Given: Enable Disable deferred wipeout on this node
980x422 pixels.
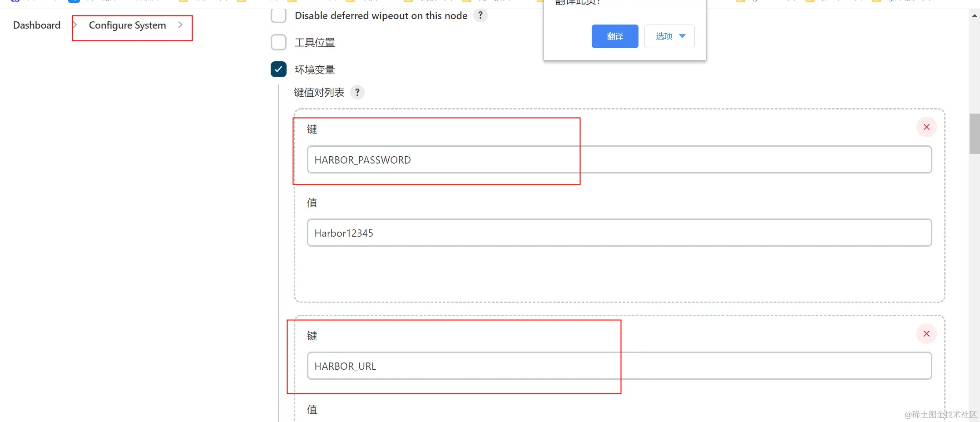Looking at the screenshot, I should 278,15.
